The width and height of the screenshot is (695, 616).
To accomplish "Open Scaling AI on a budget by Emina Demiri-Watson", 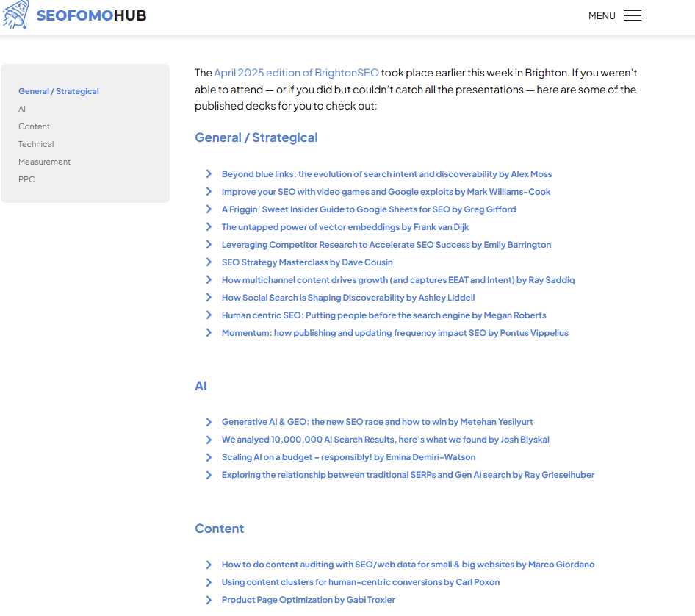I will (348, 457).
